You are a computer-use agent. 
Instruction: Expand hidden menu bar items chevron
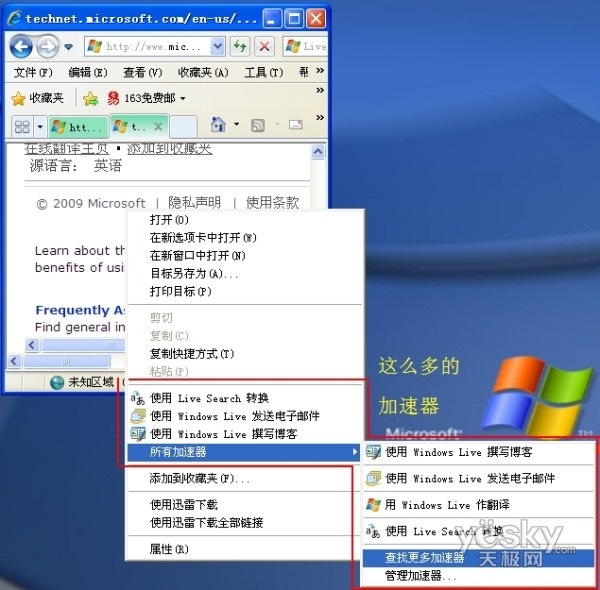coord(320,70)
